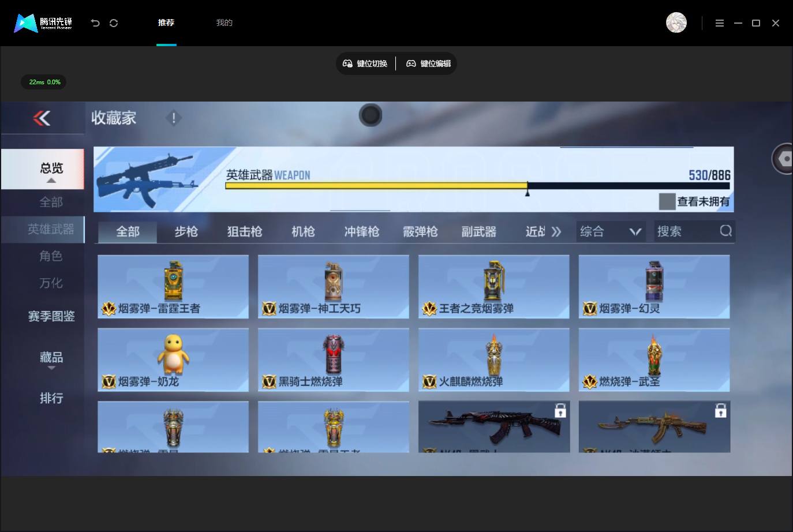The height and width of the screenshot is (532, 793).
Task: Click the 键位编辑 gamepad button
Action: pyautogui.click(x=428, y=63)
